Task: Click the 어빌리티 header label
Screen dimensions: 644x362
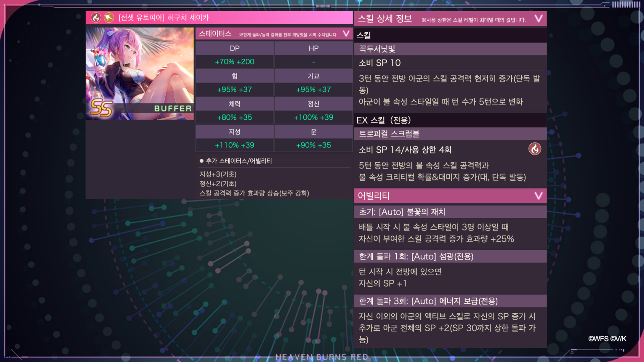Action: (374, 196)
